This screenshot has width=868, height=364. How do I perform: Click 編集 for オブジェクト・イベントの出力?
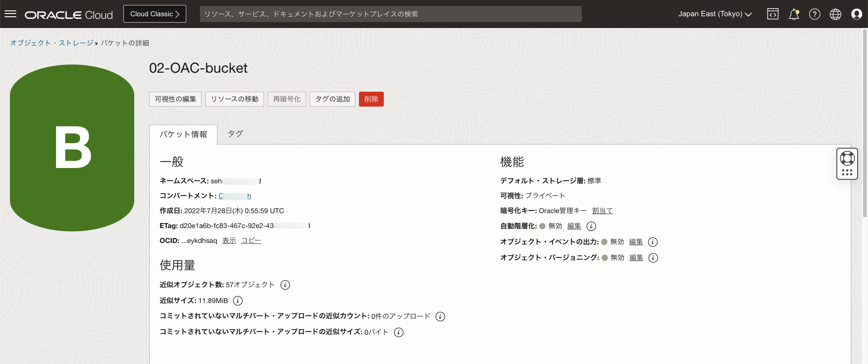(636, 242)
